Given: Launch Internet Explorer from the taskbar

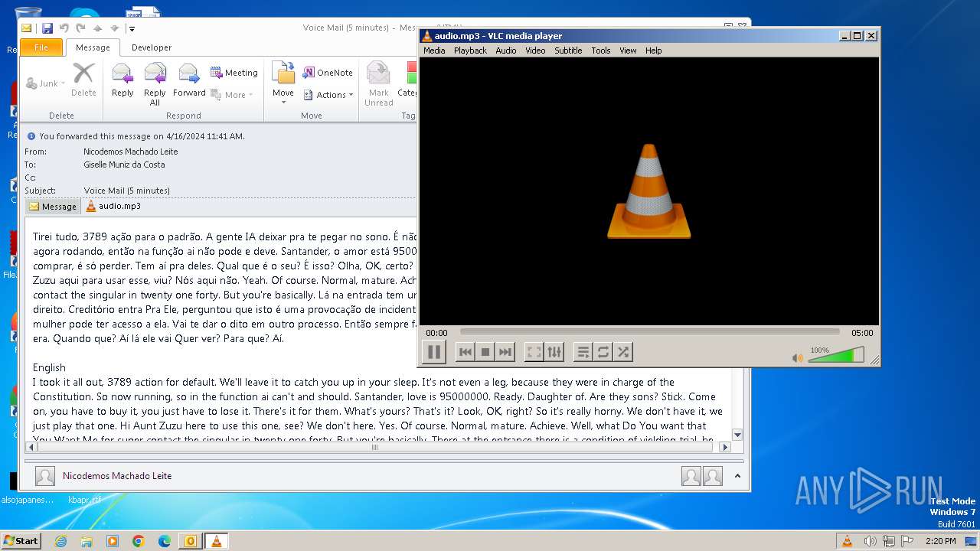Looking at the screenshot, I should coord(60,541).
